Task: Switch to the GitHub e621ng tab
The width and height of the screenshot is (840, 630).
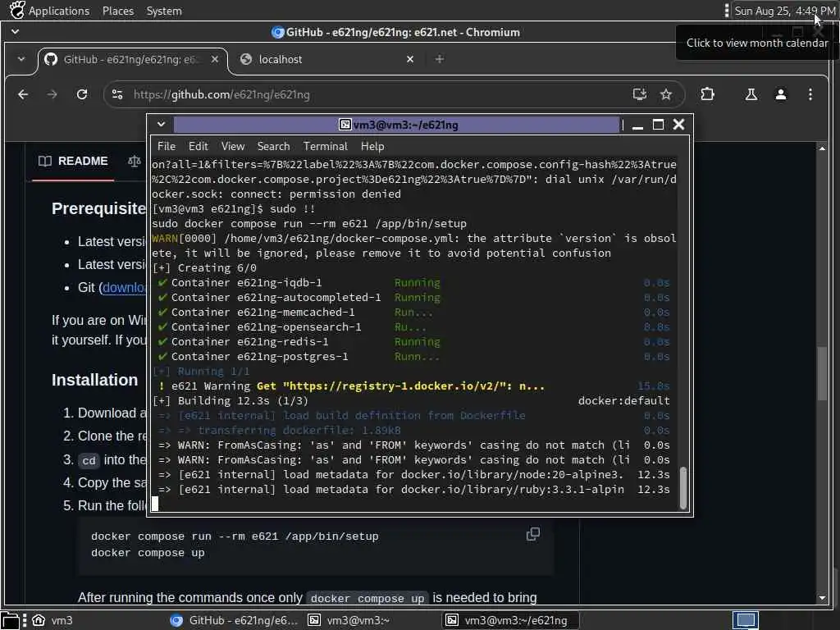Action: 132,59
